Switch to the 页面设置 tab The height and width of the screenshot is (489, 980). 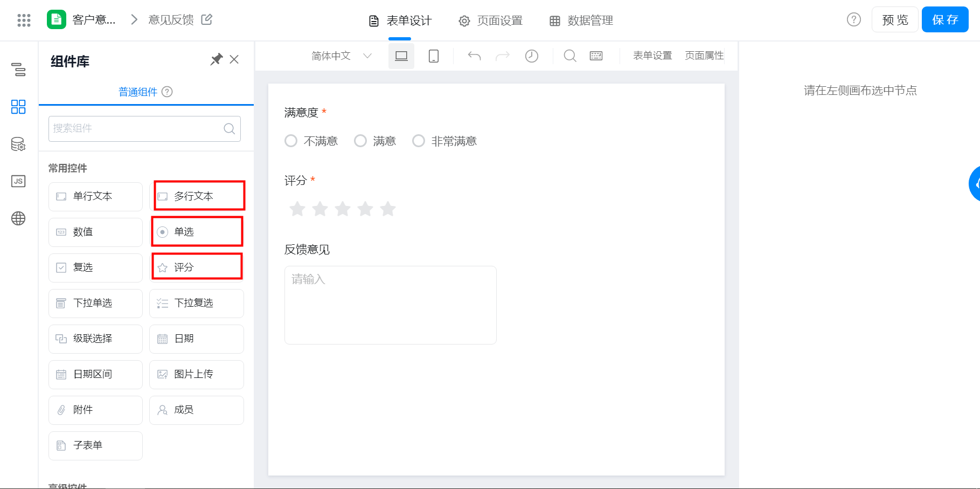(490, 20)
